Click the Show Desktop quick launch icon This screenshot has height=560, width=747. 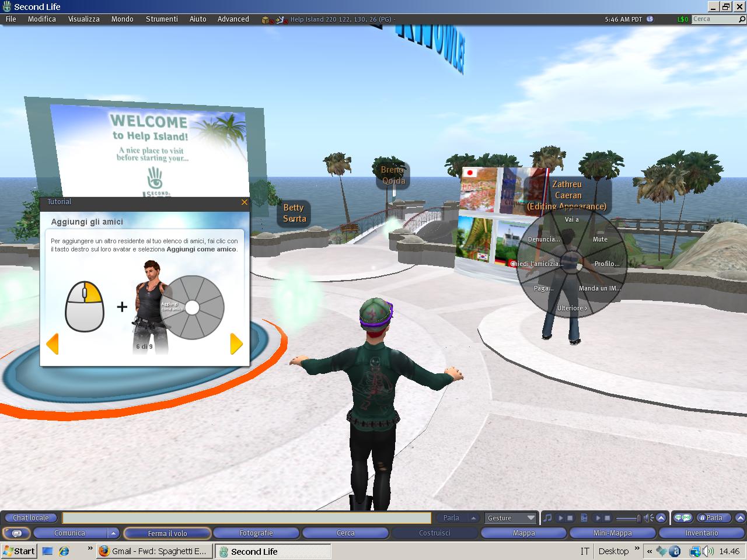coord(48,551)
